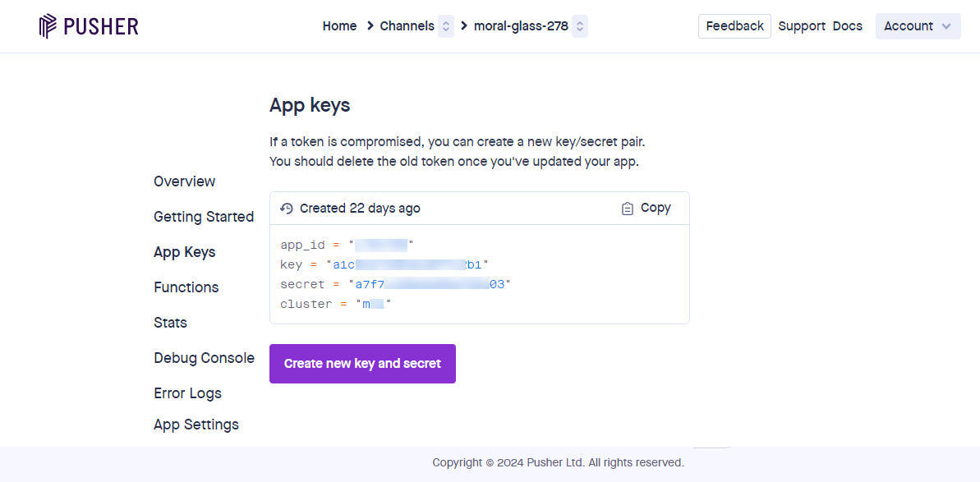Open the Channels product switcher arrows
Viewport: 980px width, 482px height.
445,26
